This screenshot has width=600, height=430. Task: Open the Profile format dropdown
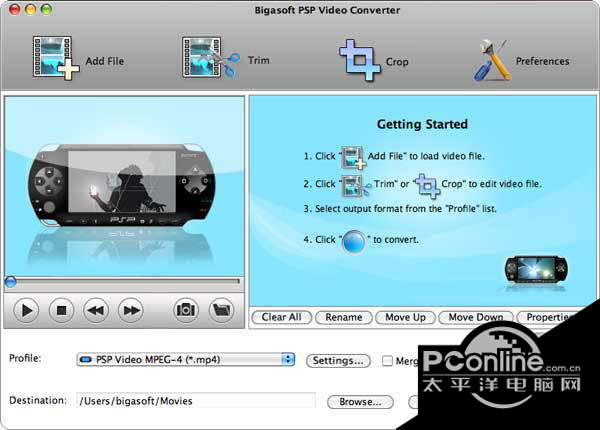186,359
